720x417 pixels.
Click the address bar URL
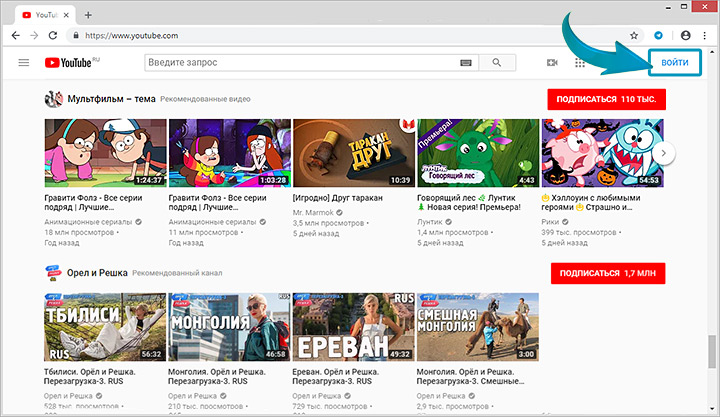(131, 35)
